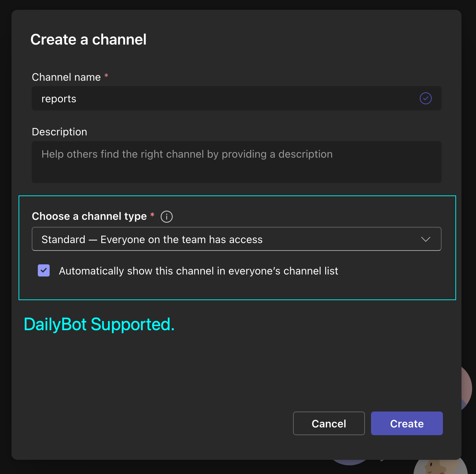Click the validation checkmark icon in Channel name field

425,99
